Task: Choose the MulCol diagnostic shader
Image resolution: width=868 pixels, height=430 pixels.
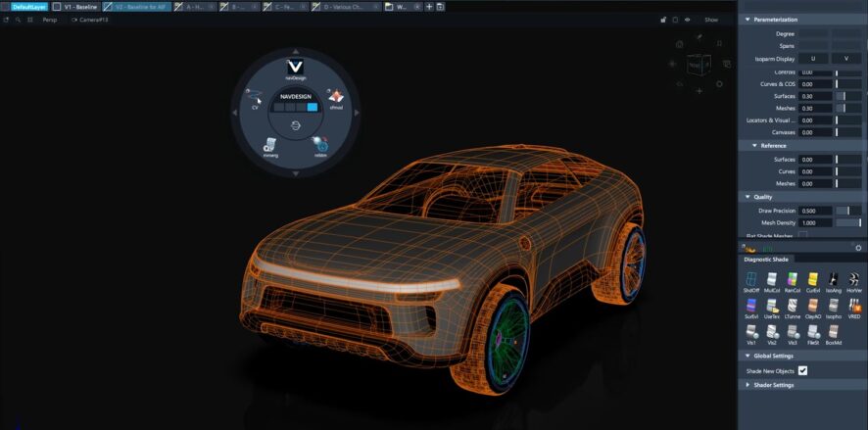Action: coord(772,281)
